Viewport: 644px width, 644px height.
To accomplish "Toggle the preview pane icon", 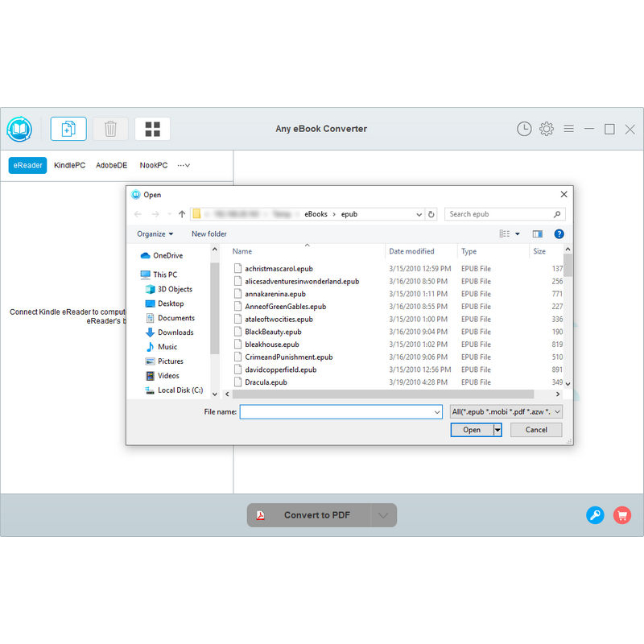I will coord(538,234).
